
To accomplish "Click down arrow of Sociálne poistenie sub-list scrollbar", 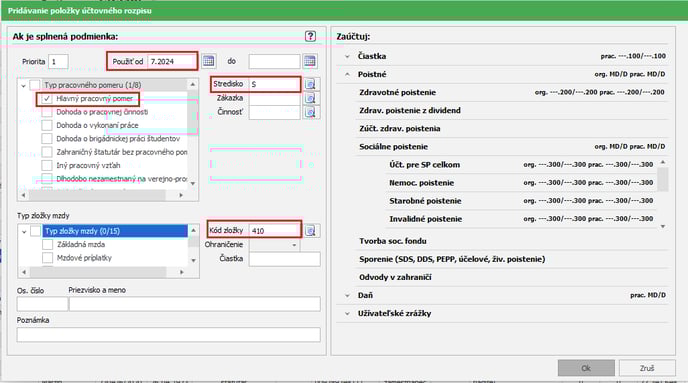I will click(x=663, y=226).
